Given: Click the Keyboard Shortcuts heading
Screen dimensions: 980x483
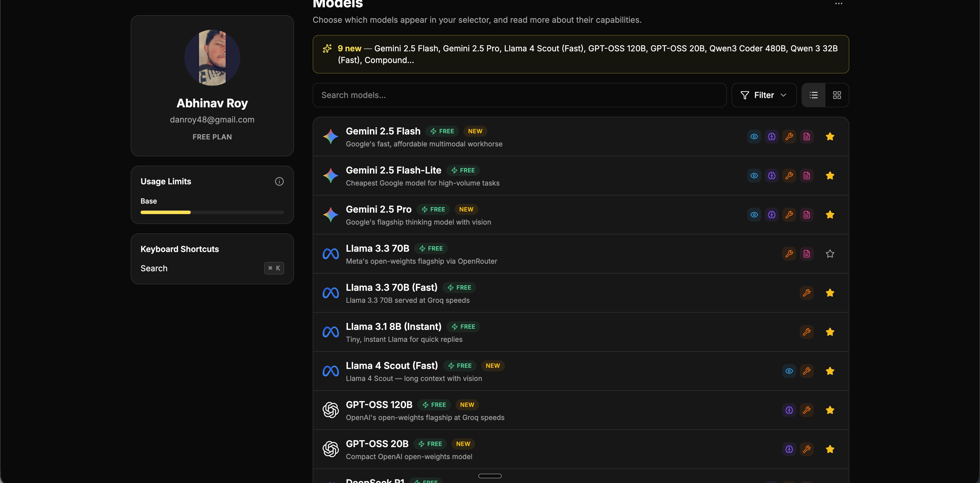Looking at the screenshot, I should point(180,249).
